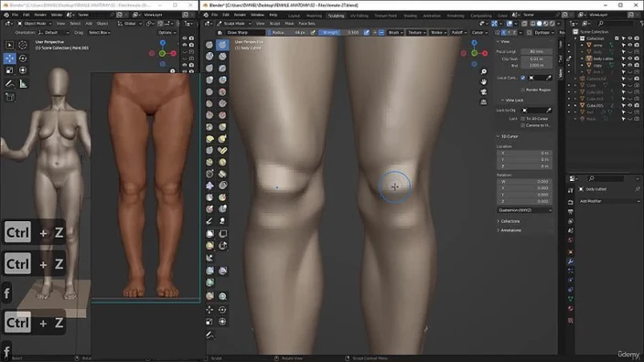The height and width of the screenshot is (362, 644).
Task: Click the eyedropper beside Lock to Object field
Action: click(549, 110)
